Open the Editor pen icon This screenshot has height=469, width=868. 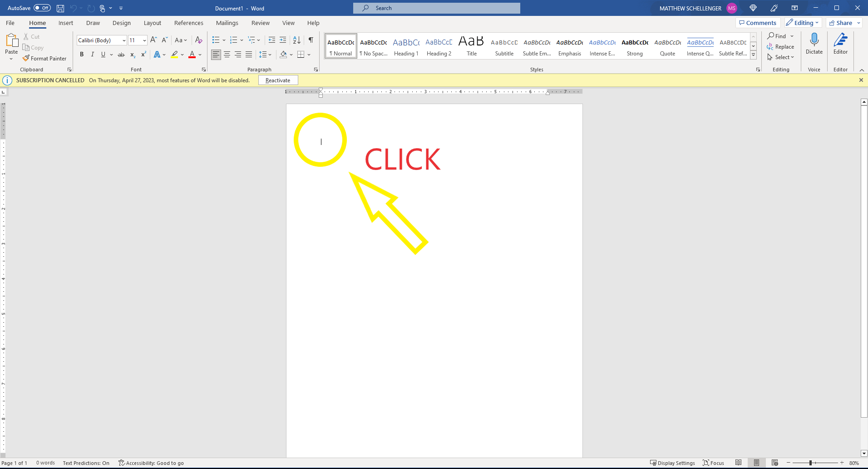(840, 40)
